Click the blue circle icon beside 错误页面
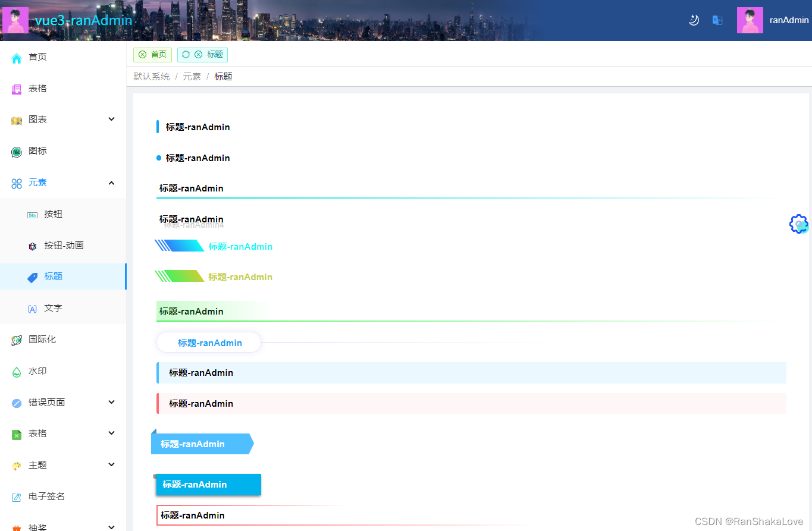Screen dimensions: 812x531 (x=17, y=403)
